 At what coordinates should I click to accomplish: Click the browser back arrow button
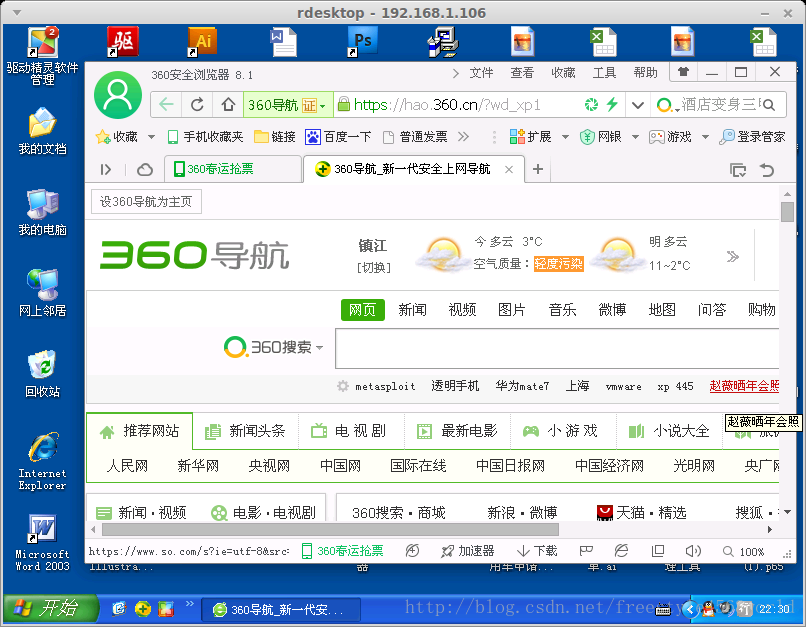coord(166,105)
